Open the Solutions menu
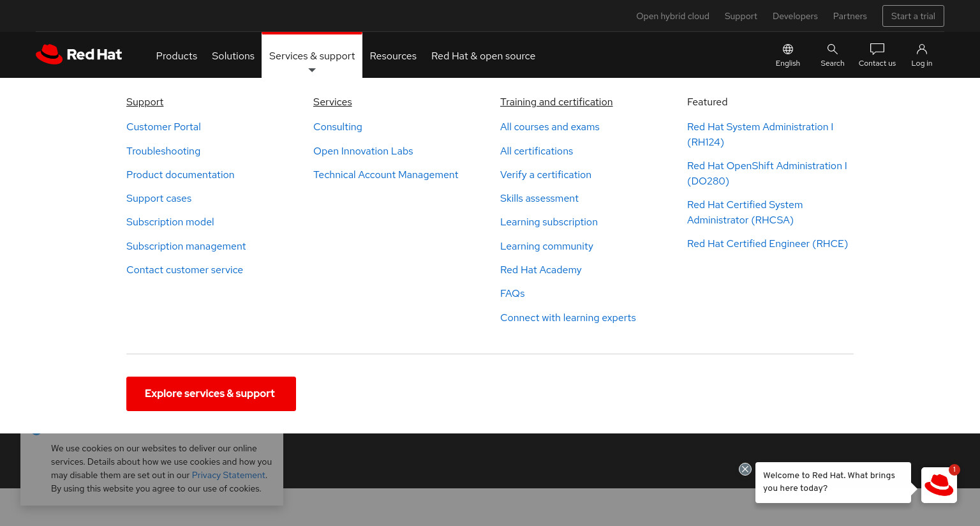This screenshot has height=526, width=980. (233, 56)
